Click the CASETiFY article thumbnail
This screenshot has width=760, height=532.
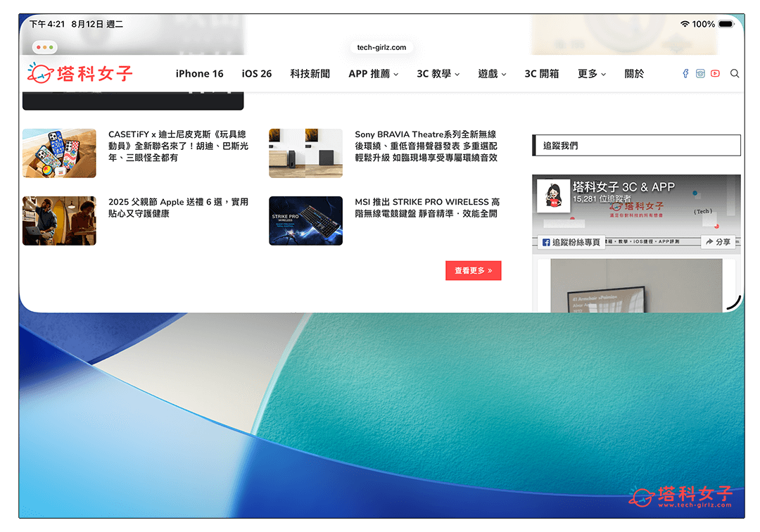coord(59,153)
